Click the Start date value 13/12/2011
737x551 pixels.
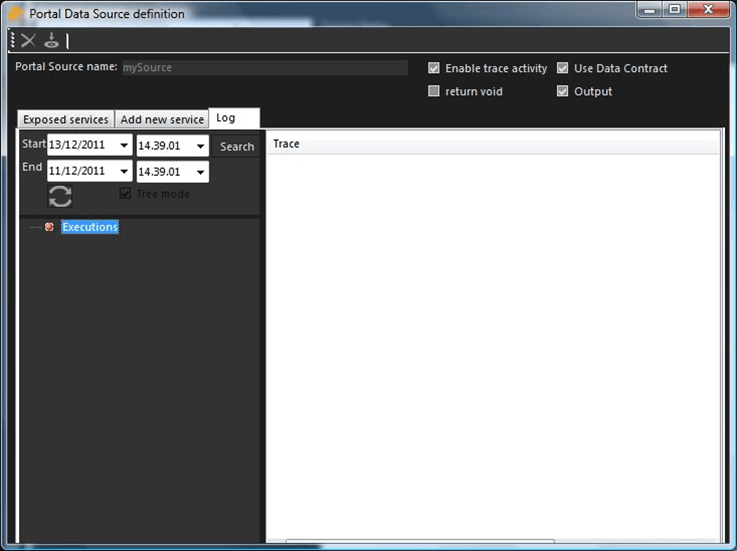77,145
